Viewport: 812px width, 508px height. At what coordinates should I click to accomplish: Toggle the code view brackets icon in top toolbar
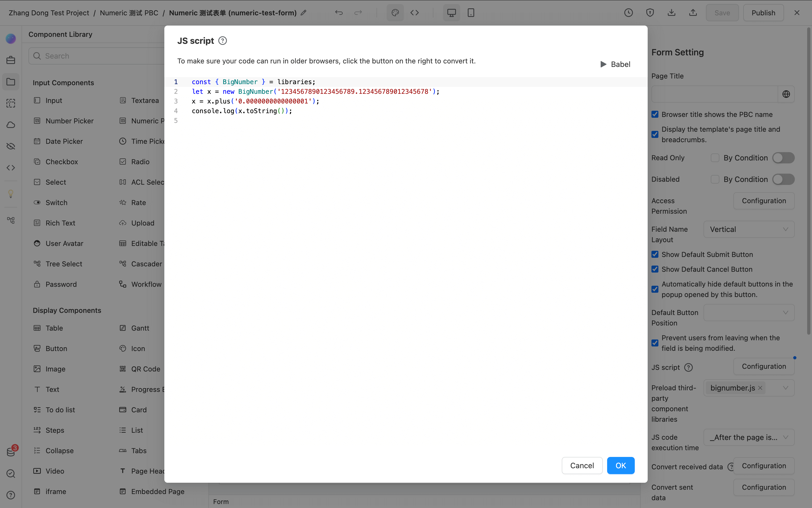coord(415,13)
